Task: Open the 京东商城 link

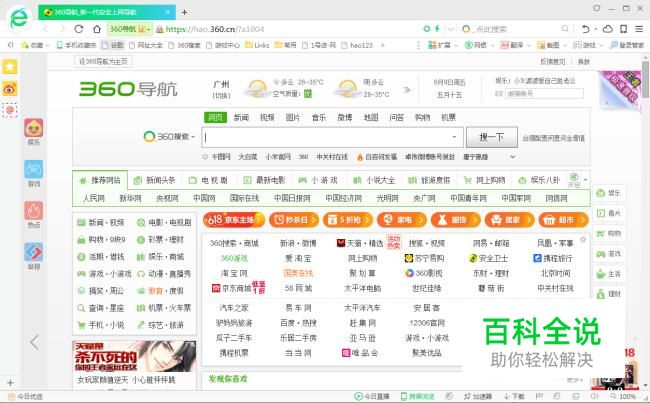Action: (232, 288)
